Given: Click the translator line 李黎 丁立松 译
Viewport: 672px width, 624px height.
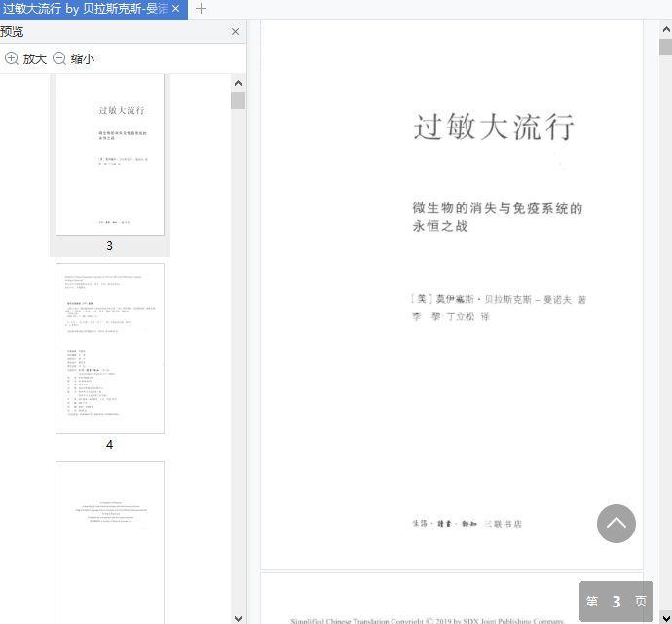Looking at the screenshot, I should click(450, 317).
